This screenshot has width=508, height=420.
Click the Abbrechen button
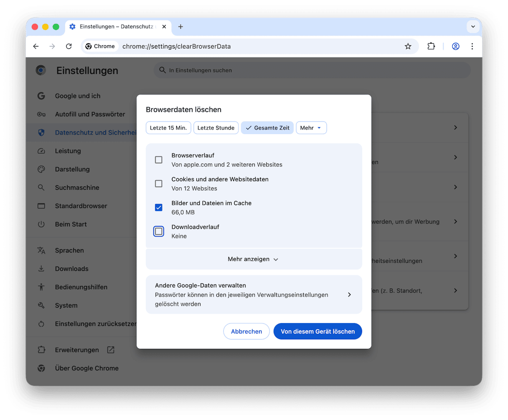(246, 331)
